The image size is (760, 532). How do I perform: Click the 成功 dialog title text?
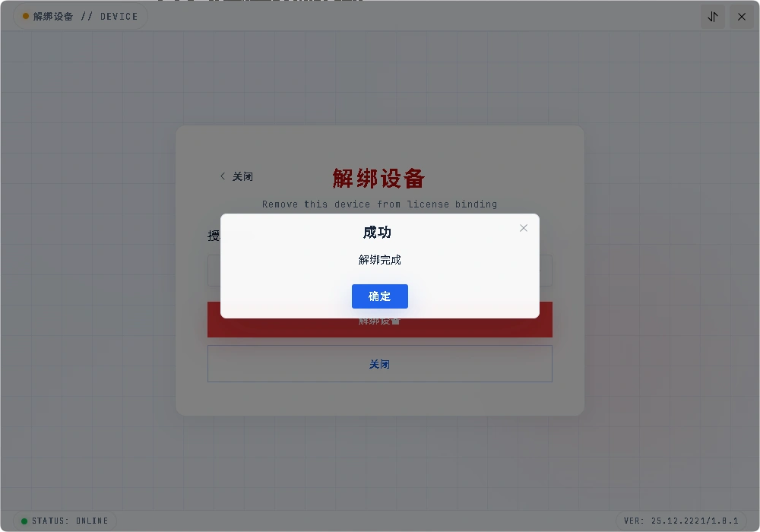378,233
